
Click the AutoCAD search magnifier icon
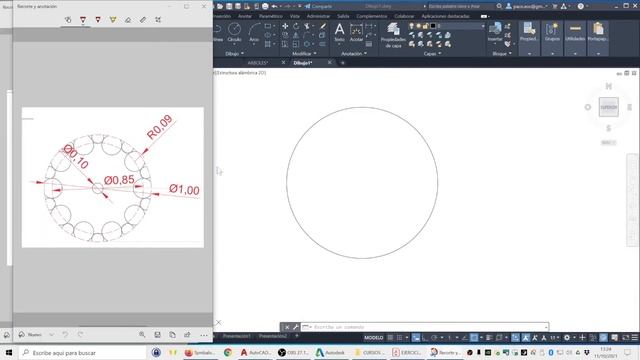[x=499, y=6]
